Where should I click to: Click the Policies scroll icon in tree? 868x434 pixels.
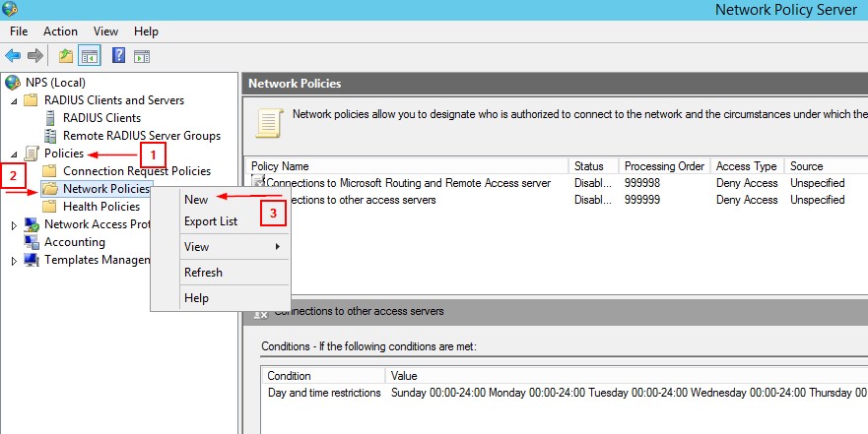coord(33,154)
